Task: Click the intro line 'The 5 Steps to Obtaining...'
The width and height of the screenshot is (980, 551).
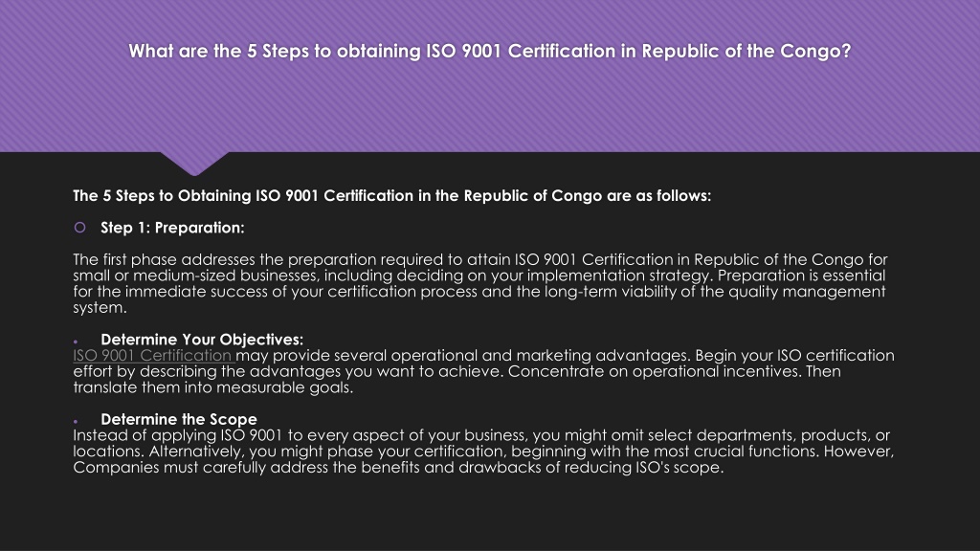Action: [391, 195]
